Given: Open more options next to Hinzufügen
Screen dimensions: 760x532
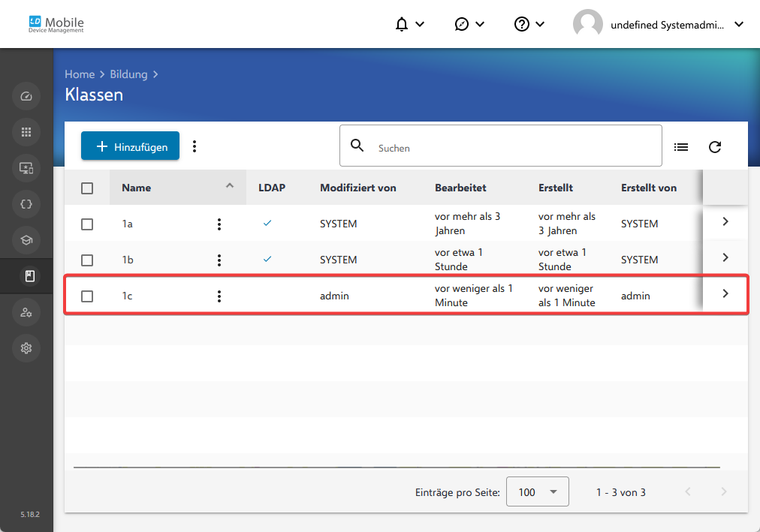Looking at the screenshot, I should pyautogui.click(x=195, y=146).
